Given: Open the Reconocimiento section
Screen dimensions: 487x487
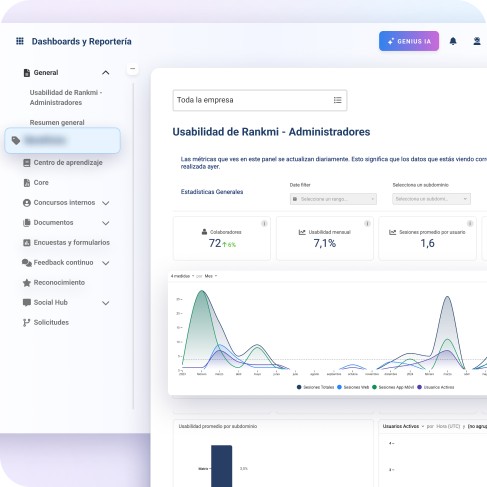Looking at the screenshot, I should pyautogui.click(x=59, y=283).
